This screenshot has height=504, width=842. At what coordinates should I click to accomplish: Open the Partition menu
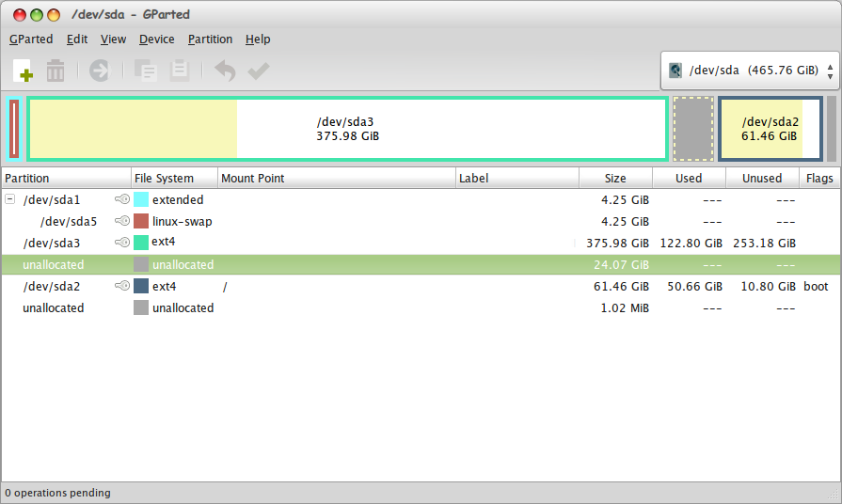(210, 39)
